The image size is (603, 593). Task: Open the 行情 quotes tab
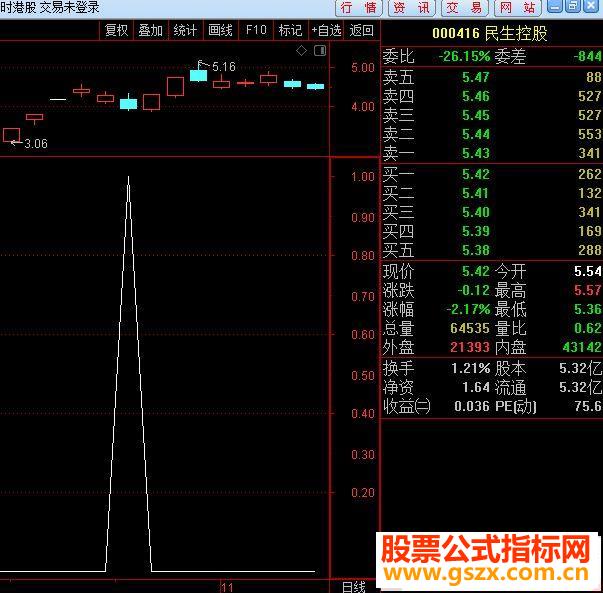point(358,8)
